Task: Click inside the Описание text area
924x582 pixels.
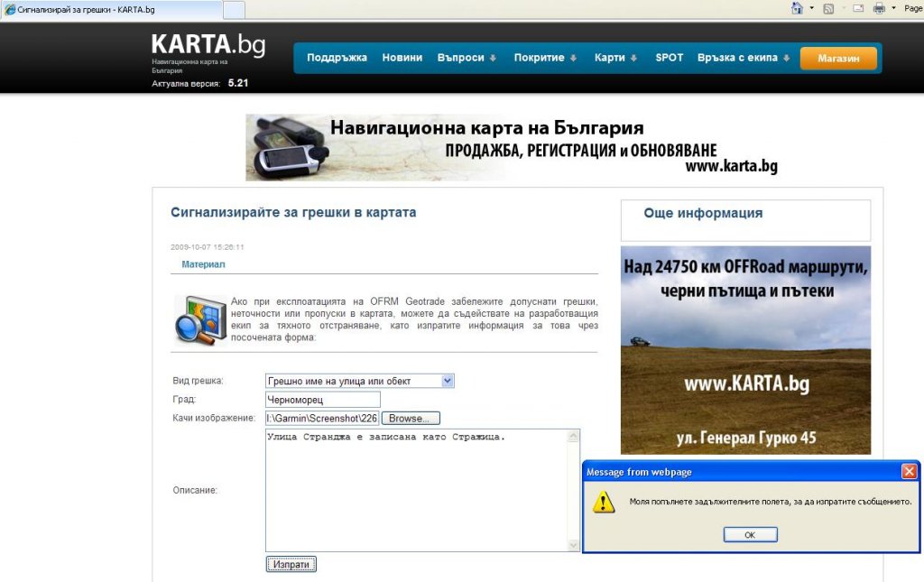Action: pyautogui.click(x=416, y=490)
